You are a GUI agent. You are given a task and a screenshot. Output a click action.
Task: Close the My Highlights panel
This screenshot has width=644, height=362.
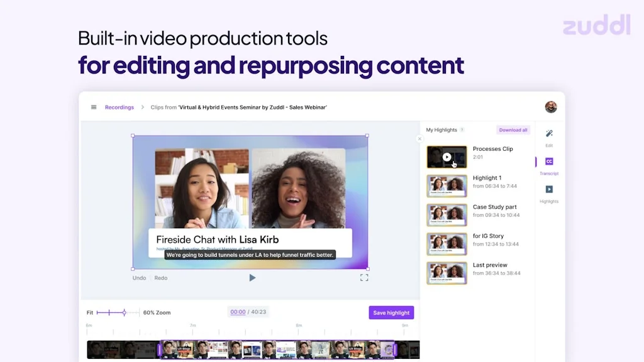point(420,139)
